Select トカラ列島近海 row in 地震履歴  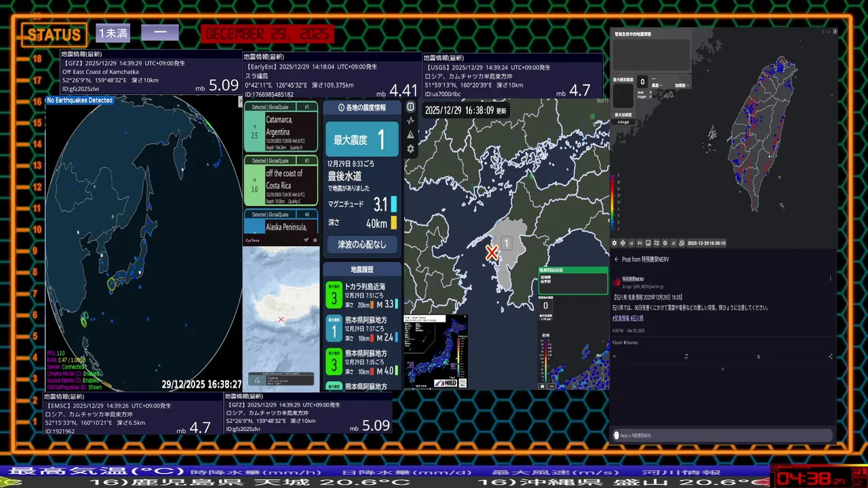click(x=362, y=296)
